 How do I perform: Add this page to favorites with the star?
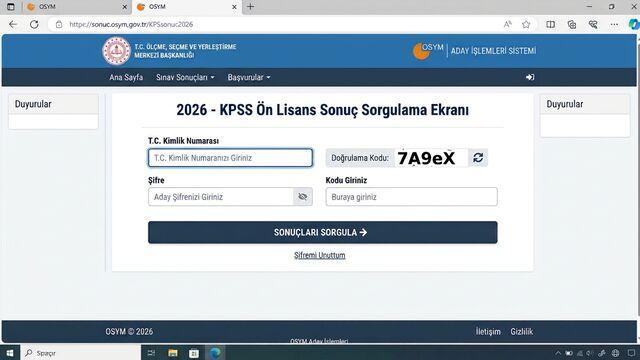pyautogui.click(x=526, y=24)
